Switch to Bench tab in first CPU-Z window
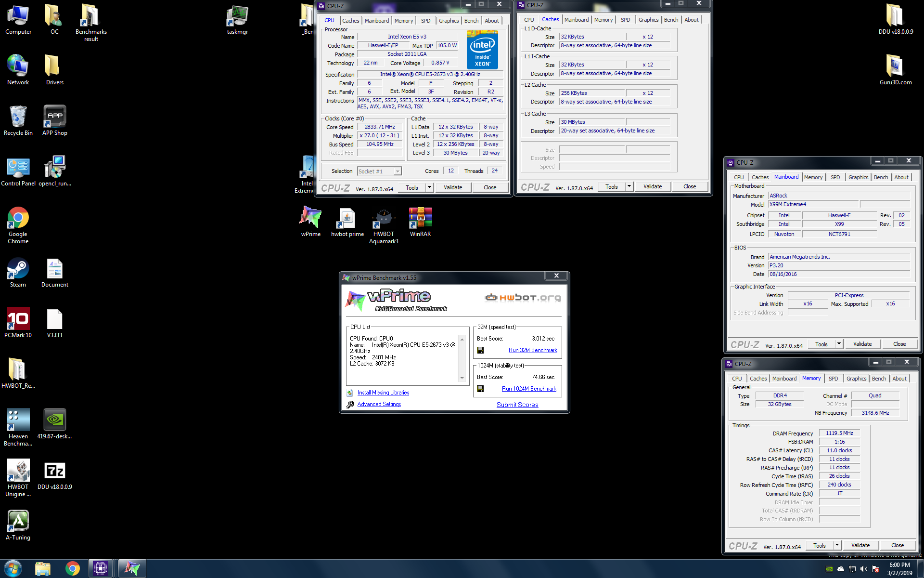 [x=471, y=21]
